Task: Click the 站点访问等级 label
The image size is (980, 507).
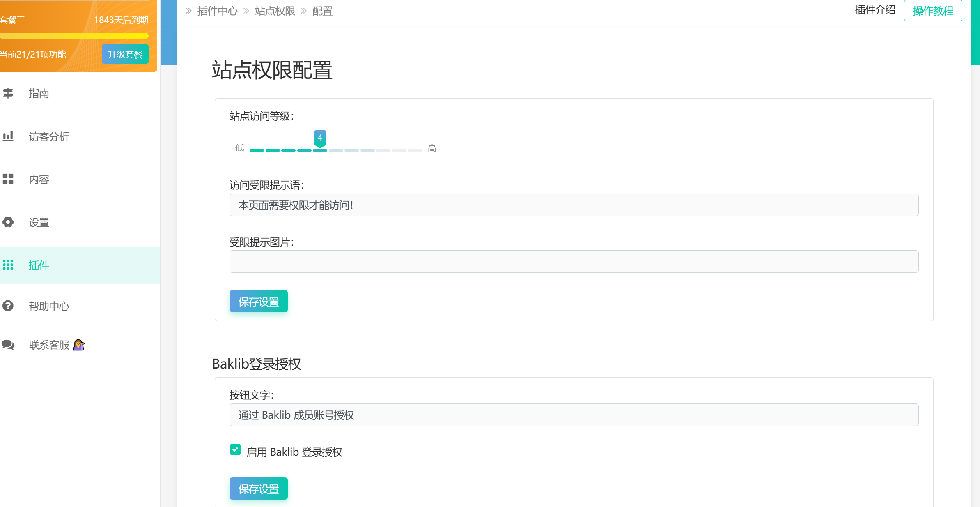Action: (x=262, y=116)
